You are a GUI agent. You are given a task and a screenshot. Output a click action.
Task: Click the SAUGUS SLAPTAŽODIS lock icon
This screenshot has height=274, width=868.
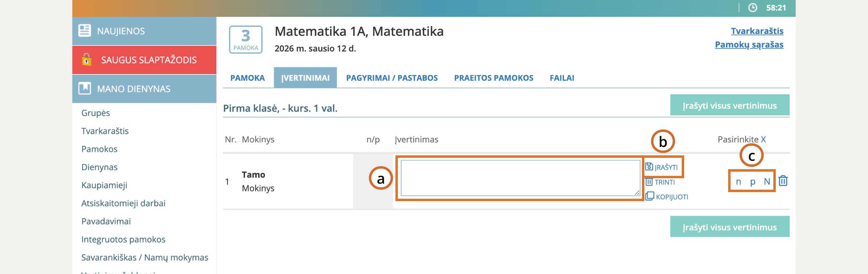[86, 60]
